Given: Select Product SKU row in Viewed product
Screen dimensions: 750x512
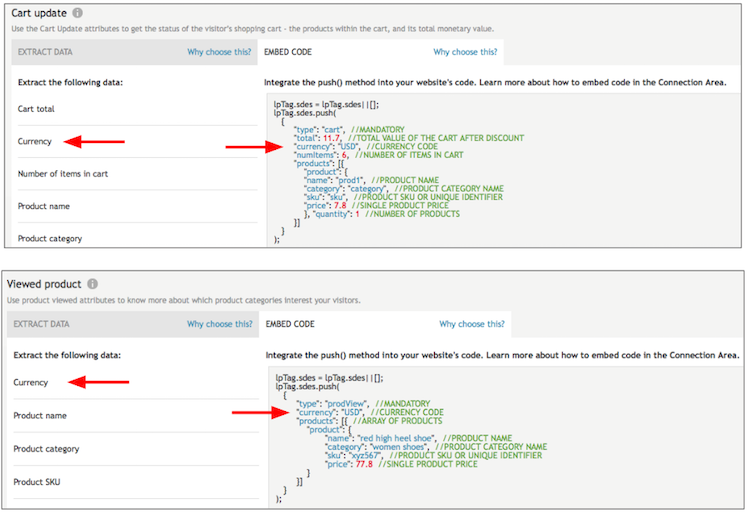Looking at the screenshot, I should click(x=136, y=482).
